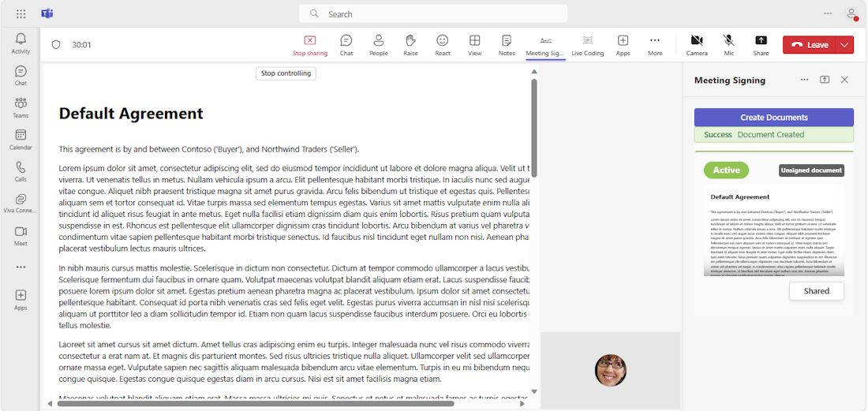Add Apps from meeting toolbar
The width and height of the screenshot is (868, 411).
(623, 45)
